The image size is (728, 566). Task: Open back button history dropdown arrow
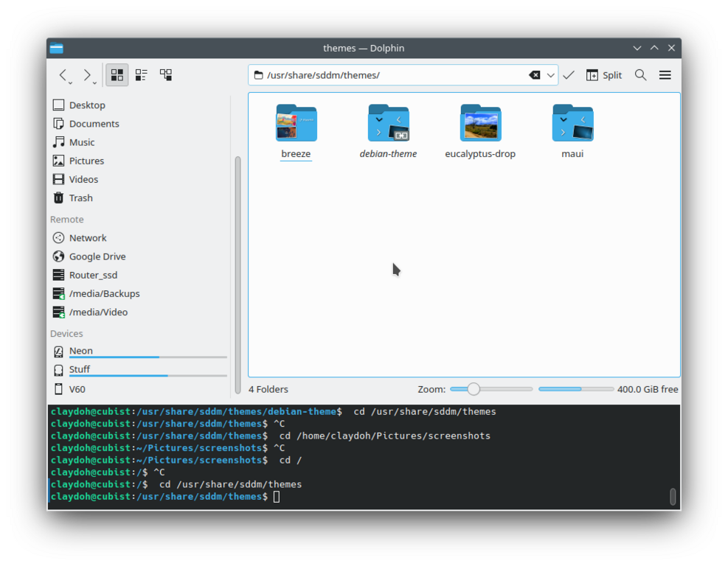coord(72,83)
